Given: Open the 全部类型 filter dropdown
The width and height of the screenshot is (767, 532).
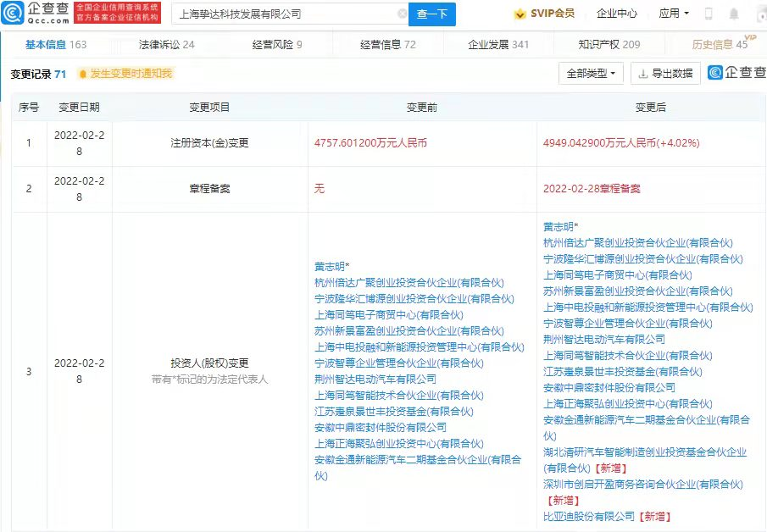Looking at the screenshot, I should tap(588, 74).
